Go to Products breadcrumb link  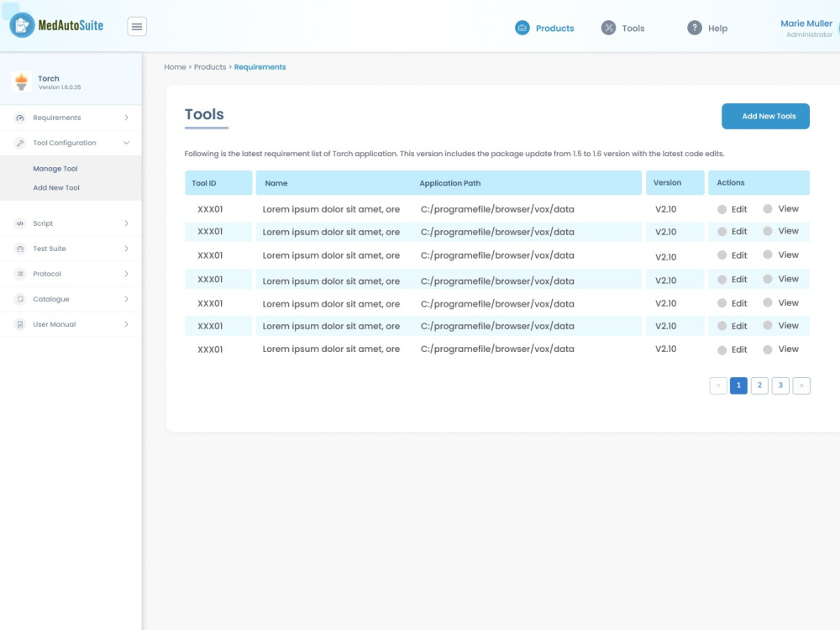coord(210,67)
